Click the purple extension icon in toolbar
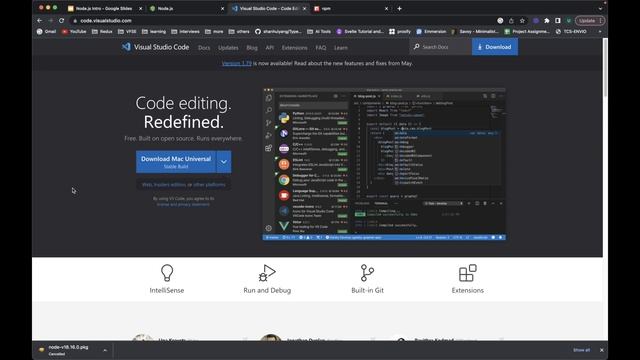 click(x=536, y=21)
